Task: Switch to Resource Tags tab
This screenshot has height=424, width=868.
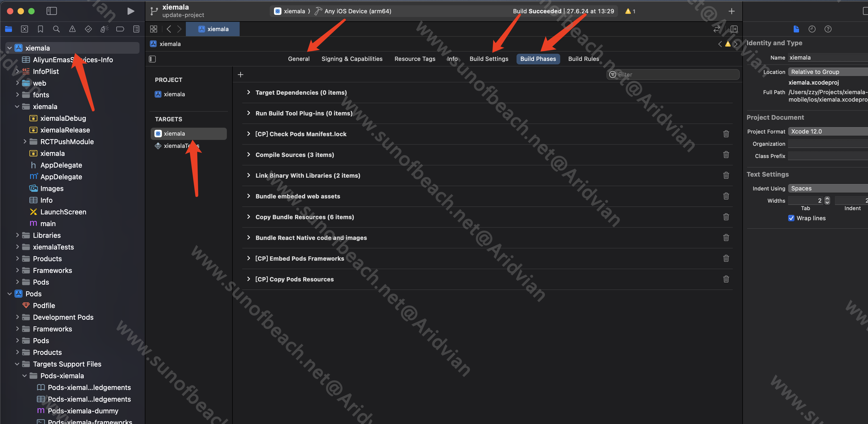Action: 415,59
